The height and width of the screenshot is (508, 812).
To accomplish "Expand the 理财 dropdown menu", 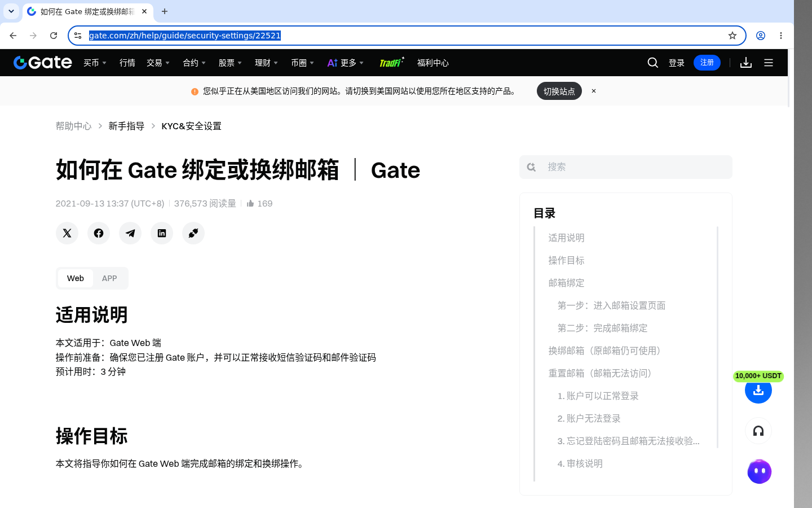I will (267, 63).
